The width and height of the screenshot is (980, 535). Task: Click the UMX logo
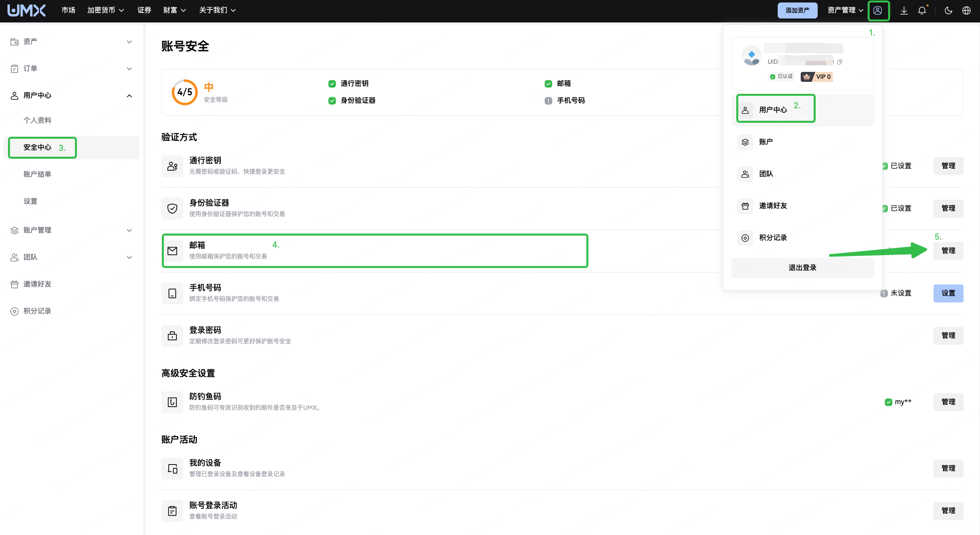[x=26, y=10]
